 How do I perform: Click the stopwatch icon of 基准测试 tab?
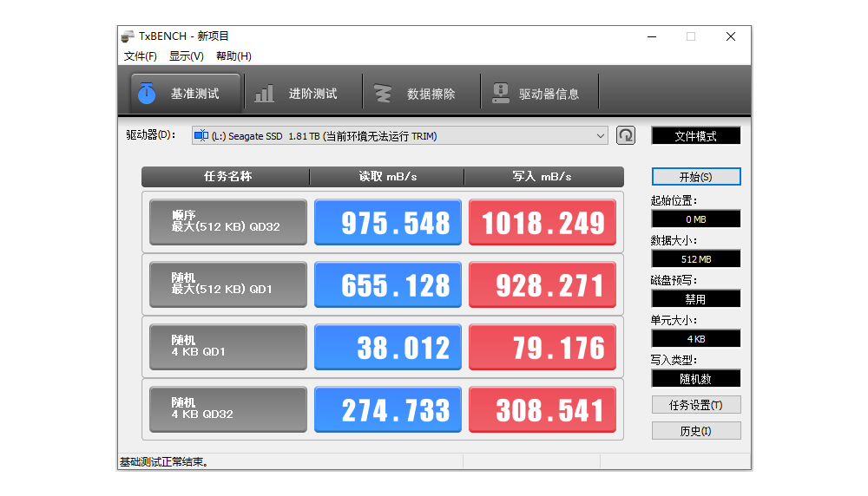(x=147, y=93)
